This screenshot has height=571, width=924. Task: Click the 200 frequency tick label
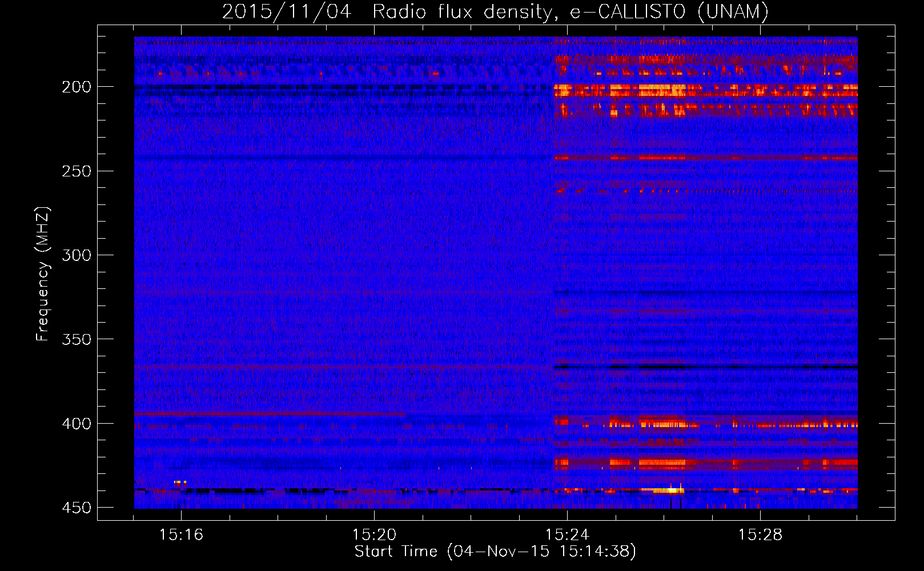pos(77,87)
